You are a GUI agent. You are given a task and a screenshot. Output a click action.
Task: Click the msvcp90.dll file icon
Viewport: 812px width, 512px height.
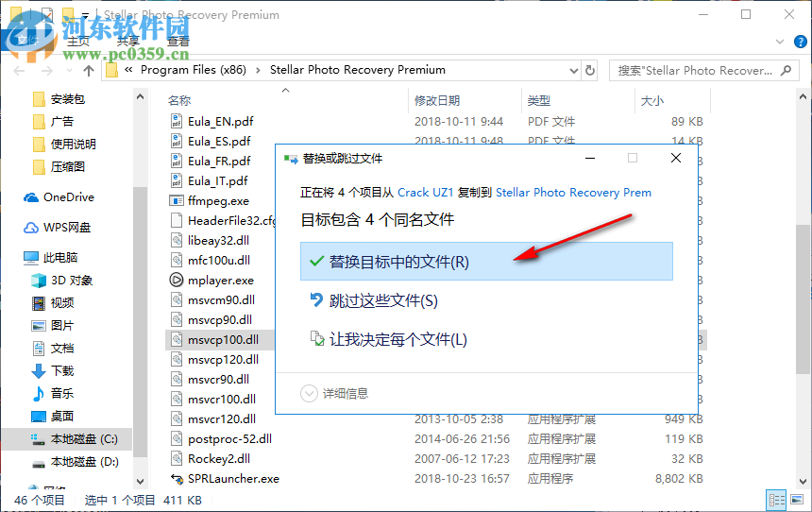[x=177, y=319]
